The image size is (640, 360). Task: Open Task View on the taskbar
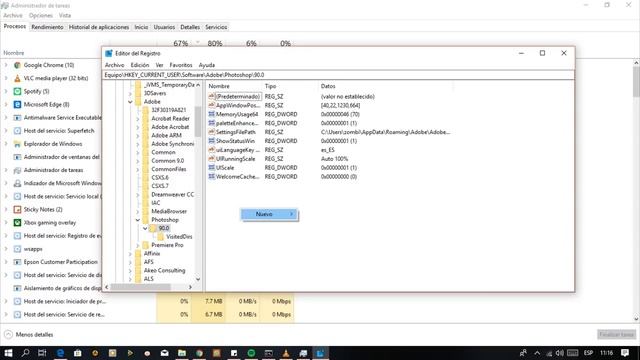42,353
